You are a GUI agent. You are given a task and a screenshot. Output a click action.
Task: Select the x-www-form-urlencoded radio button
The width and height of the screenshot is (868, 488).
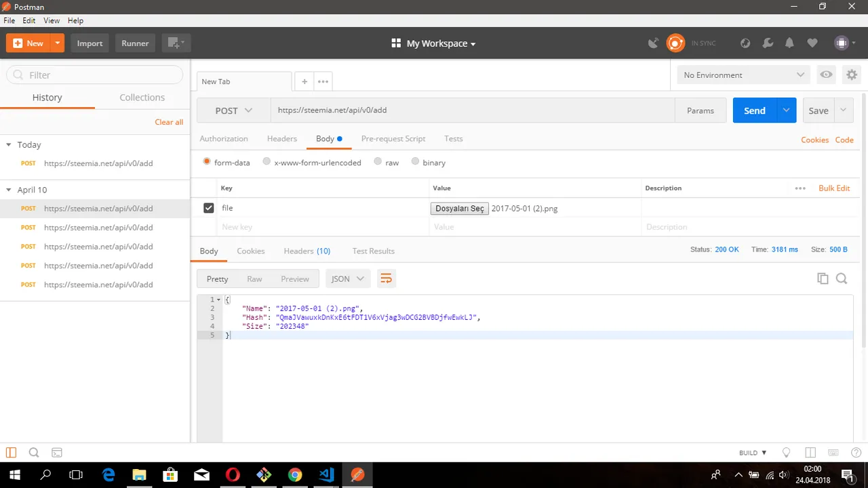pos(267,162)
